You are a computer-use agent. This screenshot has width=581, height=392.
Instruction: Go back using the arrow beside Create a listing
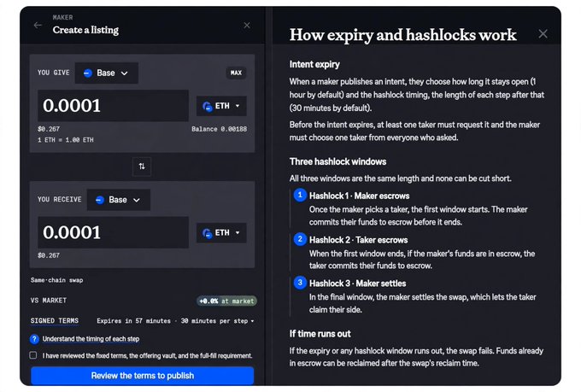pos(38,26)
